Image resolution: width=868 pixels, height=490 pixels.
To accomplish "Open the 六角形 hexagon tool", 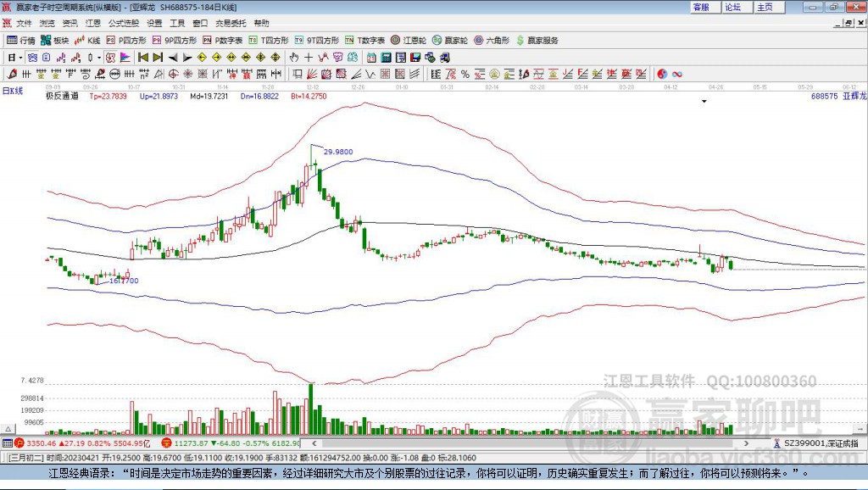I will tap(492, 41).
